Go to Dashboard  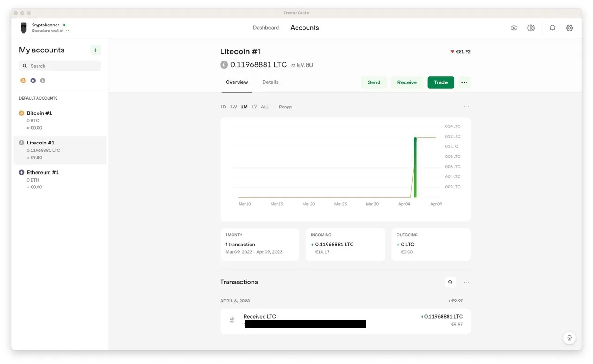266,28
